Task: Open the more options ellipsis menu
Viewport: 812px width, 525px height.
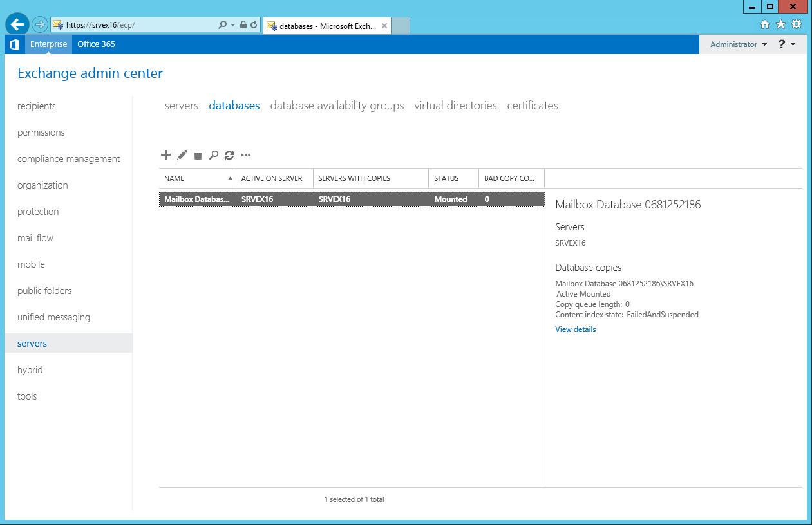Action: click(245, 155)
